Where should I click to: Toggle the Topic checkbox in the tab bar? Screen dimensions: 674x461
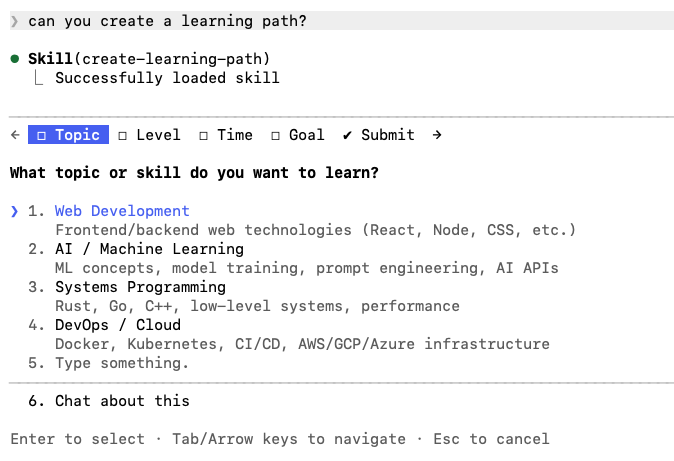pyautogui.click(x=41, y=135)
